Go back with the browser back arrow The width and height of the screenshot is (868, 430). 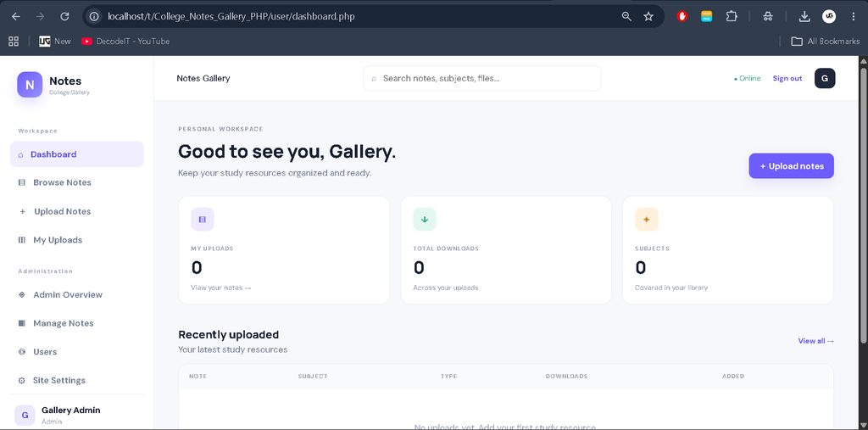coord(15,17)
